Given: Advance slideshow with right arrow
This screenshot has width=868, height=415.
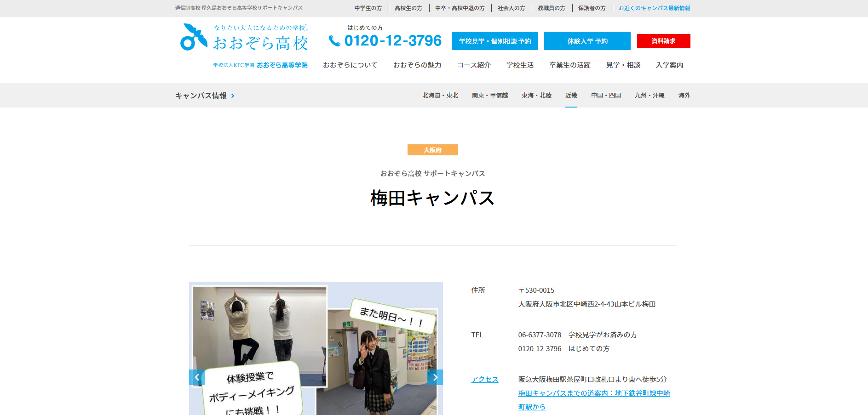Looking at the screenshot, I should click(x=435, y=377).
